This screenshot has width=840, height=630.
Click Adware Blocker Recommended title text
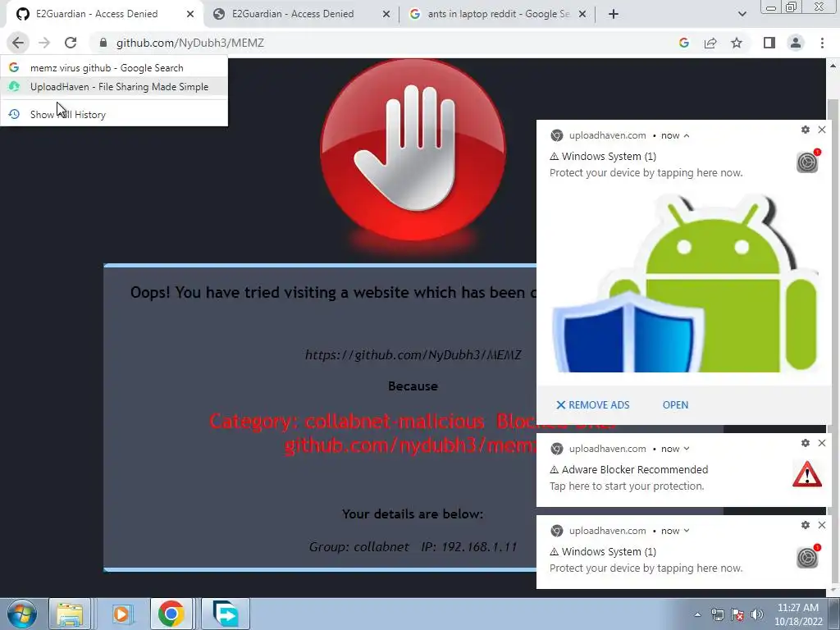[x=635, y=470]
